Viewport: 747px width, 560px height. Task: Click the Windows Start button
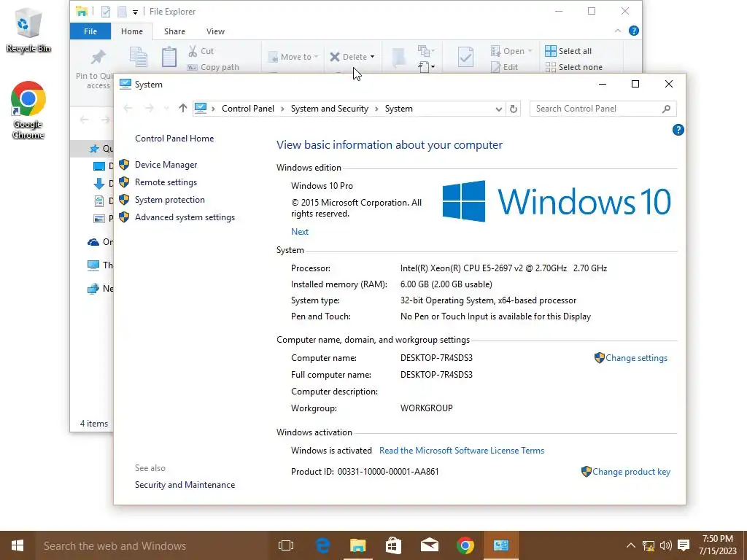point(18,545)
